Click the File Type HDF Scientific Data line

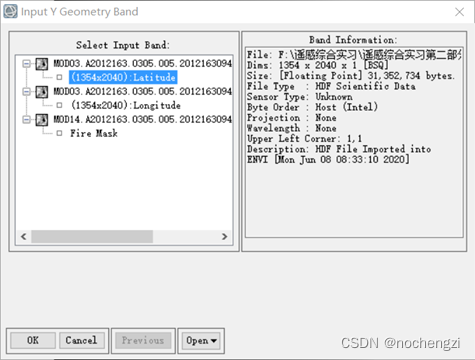[x=331, y=86]
